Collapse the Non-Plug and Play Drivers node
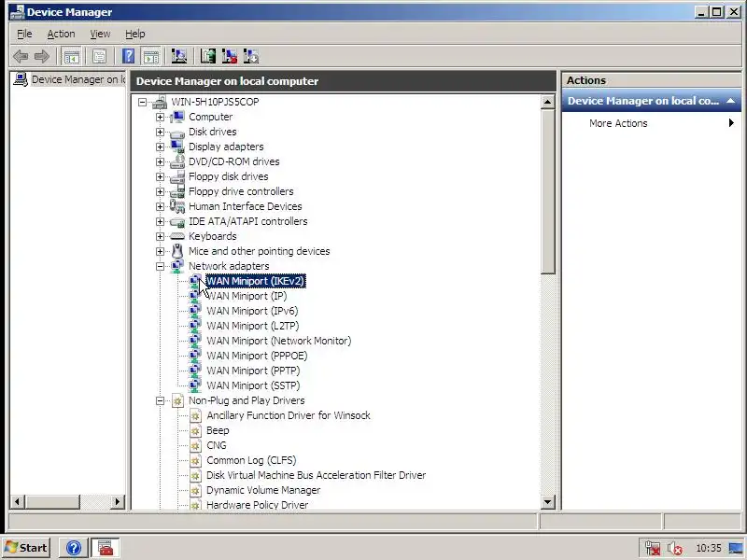Viewport: 747px width, 560px height. point(160,400)
